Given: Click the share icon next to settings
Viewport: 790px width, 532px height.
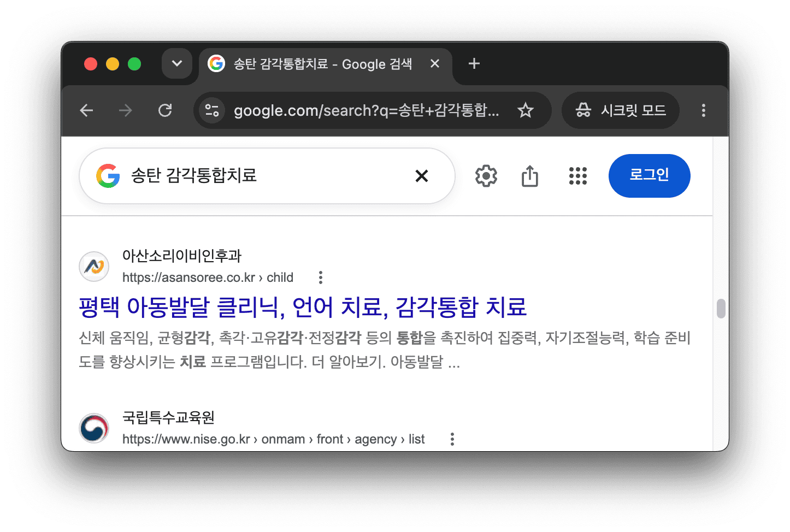Looking at the screenshot, I should point(529,176).
